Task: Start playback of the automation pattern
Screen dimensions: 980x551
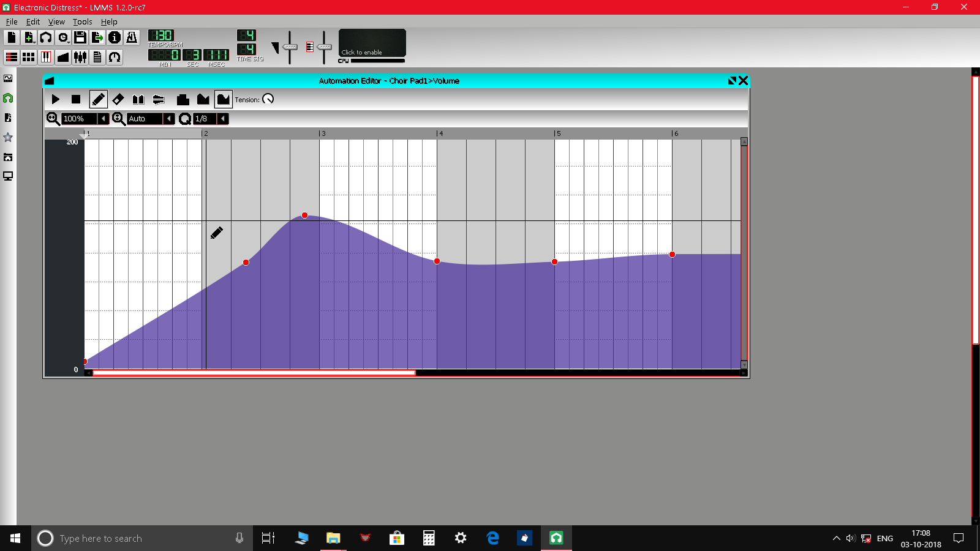Action: (x=55, y=99)
